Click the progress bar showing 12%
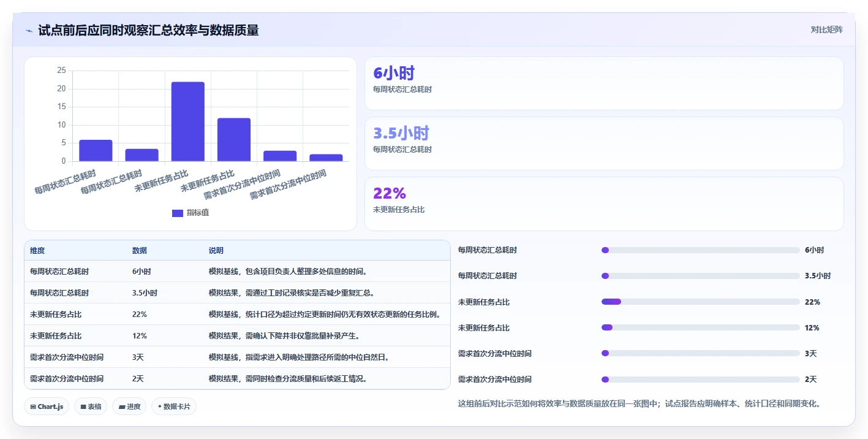Screen dimensions: 868x439 click(701, 327)
